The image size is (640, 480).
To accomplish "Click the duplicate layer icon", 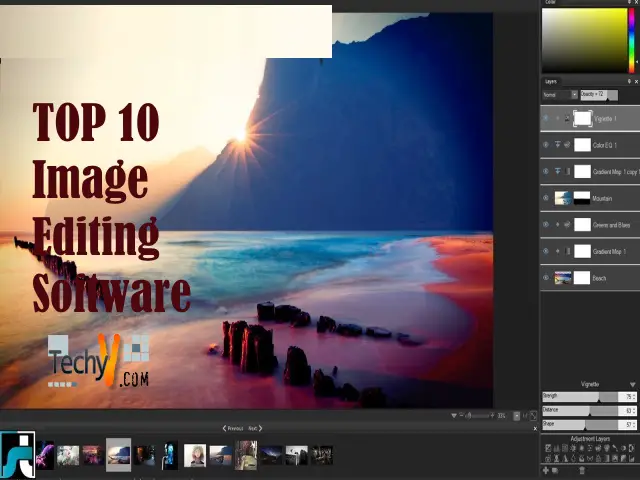I will point(555,470).
